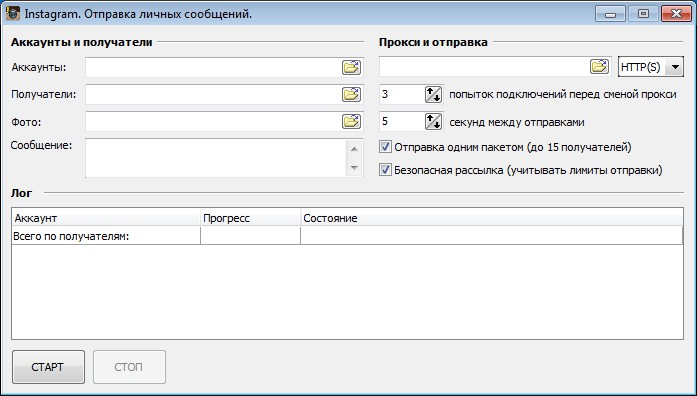
Task: Click the app icon in title bar
Action: [13, 13]
